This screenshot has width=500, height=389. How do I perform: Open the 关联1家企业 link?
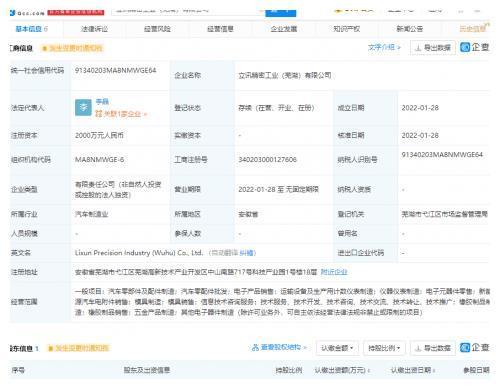[121, 114]
